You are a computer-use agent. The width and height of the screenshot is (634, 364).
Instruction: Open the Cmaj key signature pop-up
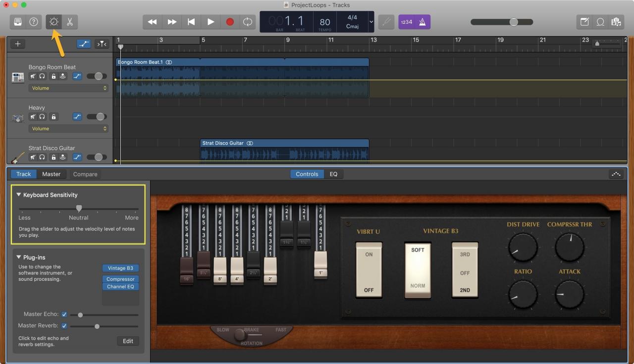[x=352, y=26]
